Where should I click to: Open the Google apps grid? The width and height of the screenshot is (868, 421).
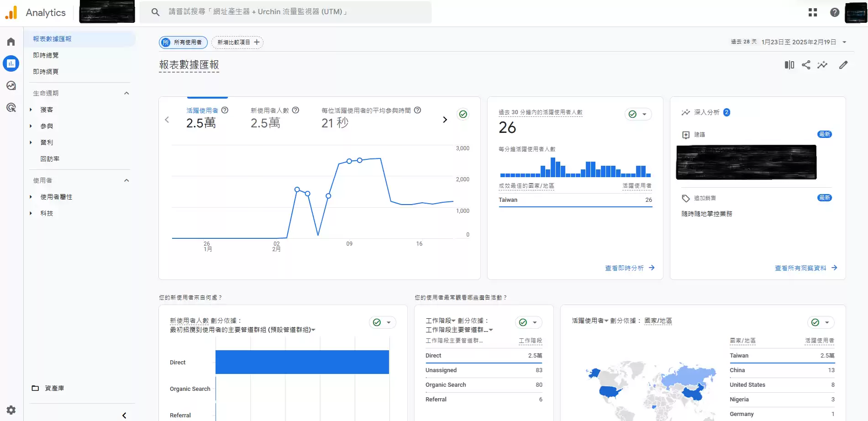click(813, 12)
